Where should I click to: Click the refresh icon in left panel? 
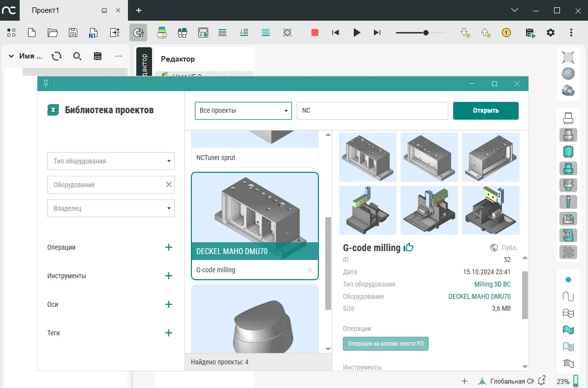(x=57, y=56)
